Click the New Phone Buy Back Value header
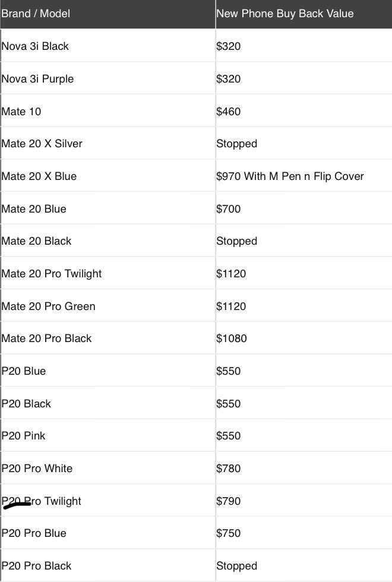The image size is (392, 582). [x=284, y=14]
